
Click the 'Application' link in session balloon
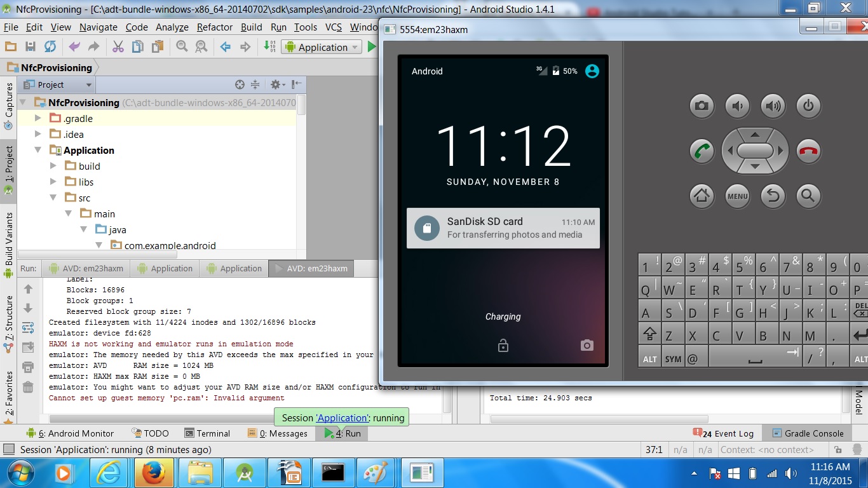342,417
